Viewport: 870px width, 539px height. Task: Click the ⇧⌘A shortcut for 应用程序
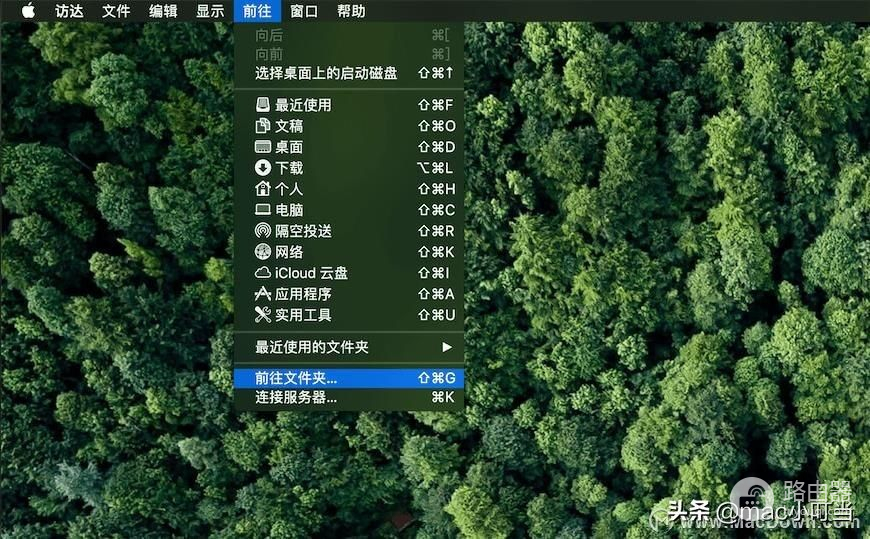point(436,294)
